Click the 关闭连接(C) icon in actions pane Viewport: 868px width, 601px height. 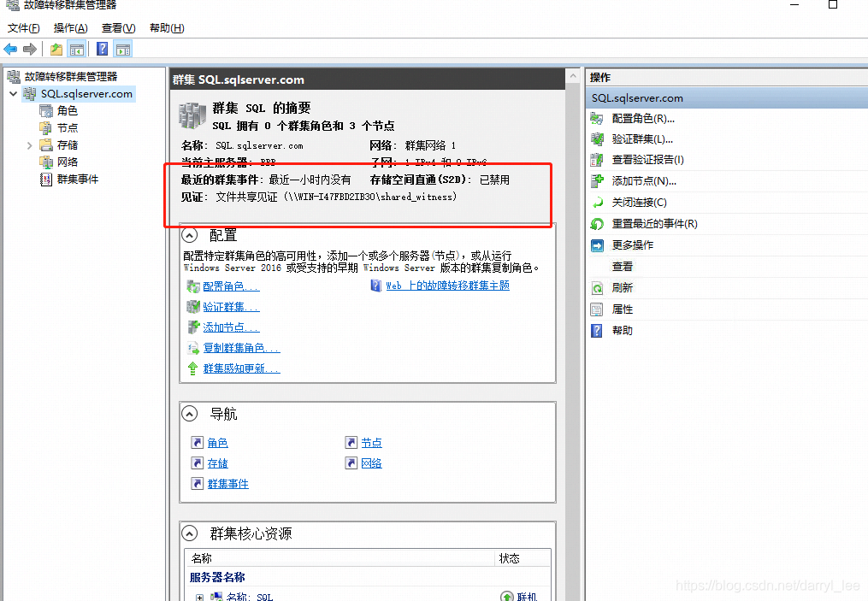click(597, 203)
